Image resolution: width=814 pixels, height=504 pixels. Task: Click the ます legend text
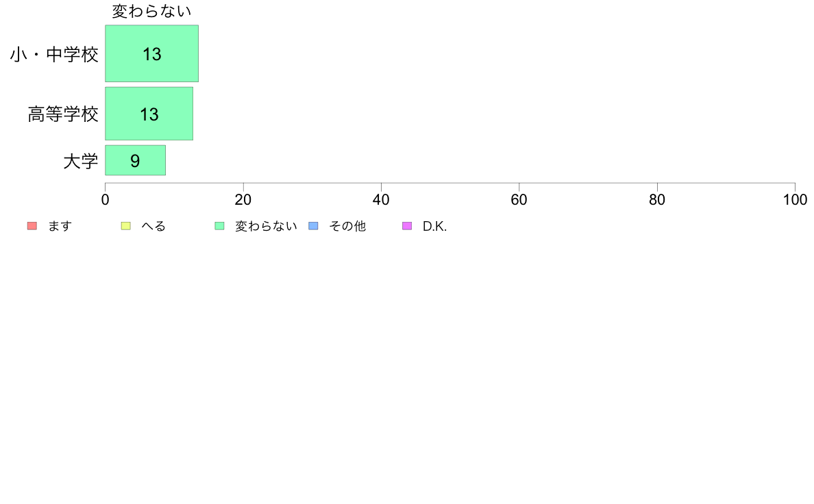pyautogui.click(x=60, y=226)
